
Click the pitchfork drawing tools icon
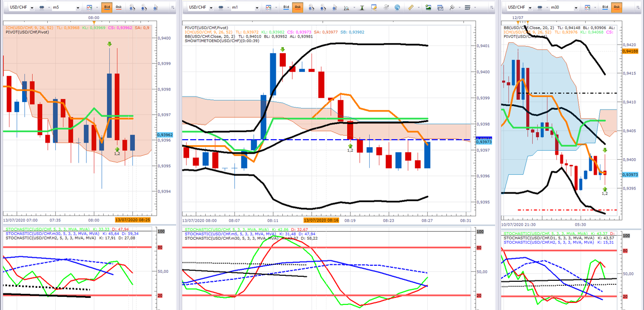pyautogui.click(x=452, y=8)
